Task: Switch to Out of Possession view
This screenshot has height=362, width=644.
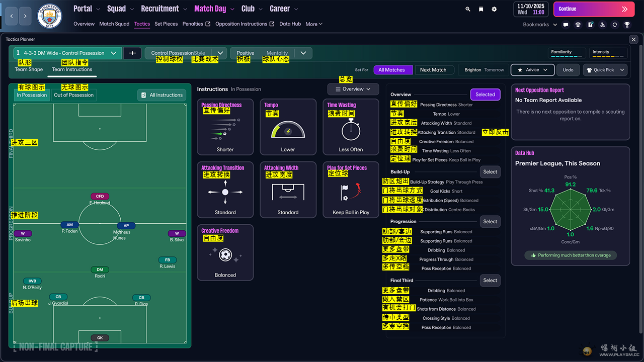Action: (74, 95)
